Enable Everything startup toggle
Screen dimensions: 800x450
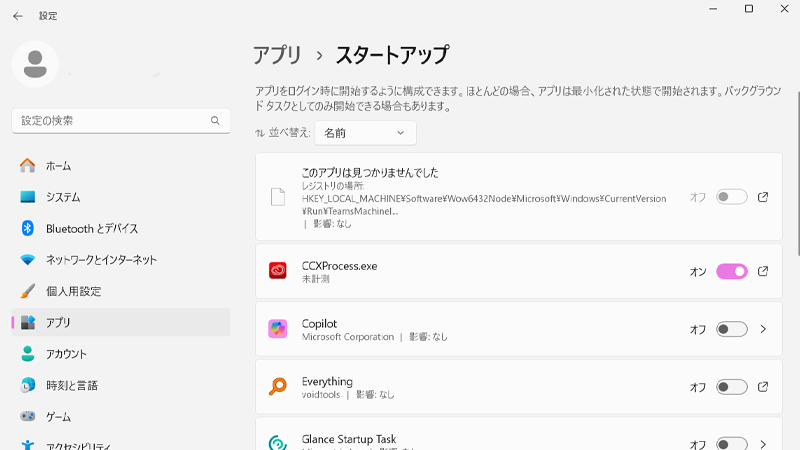click(x=732, y=387)
